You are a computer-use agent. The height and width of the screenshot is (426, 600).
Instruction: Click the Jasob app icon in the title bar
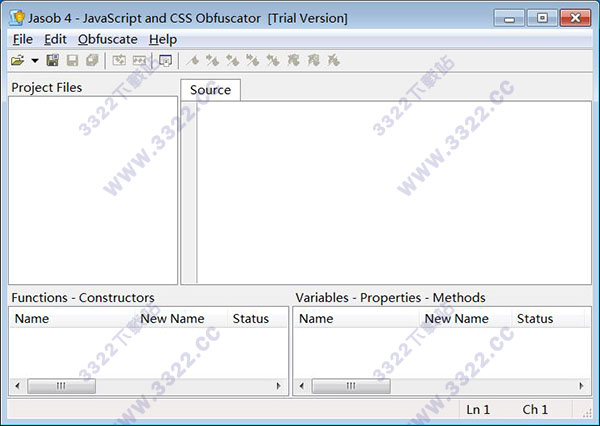pyautogui.click(x=17, y=18)
